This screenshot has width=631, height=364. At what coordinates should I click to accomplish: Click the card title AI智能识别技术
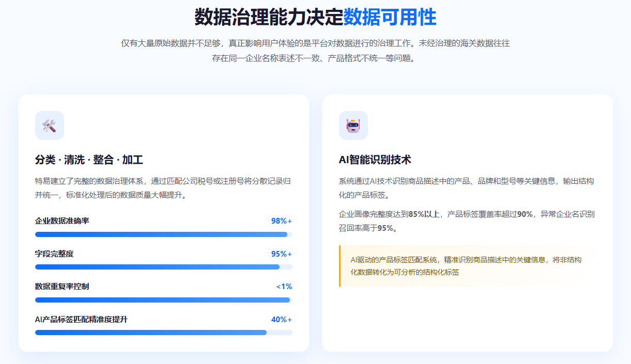(375, 160)
